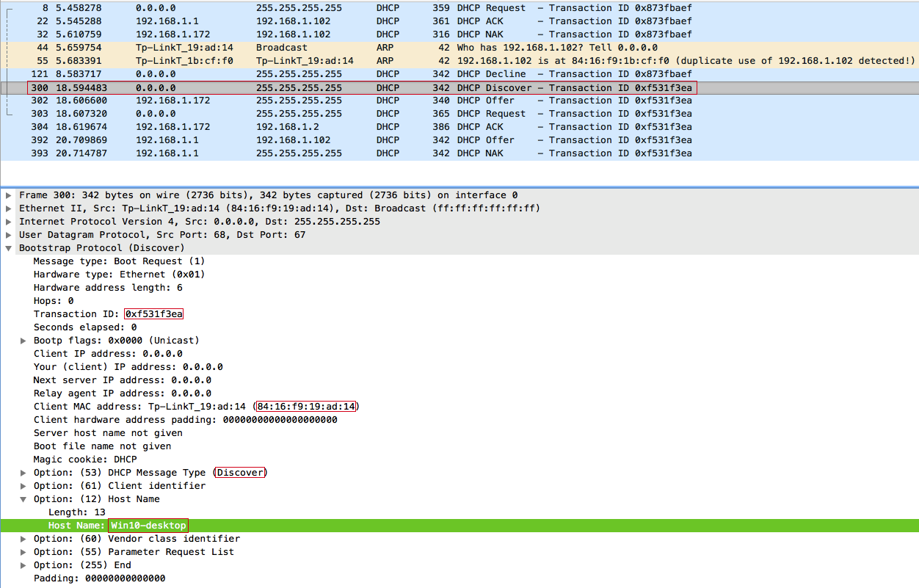Select packet 300 DHCP Discover row

pos(459,88)
